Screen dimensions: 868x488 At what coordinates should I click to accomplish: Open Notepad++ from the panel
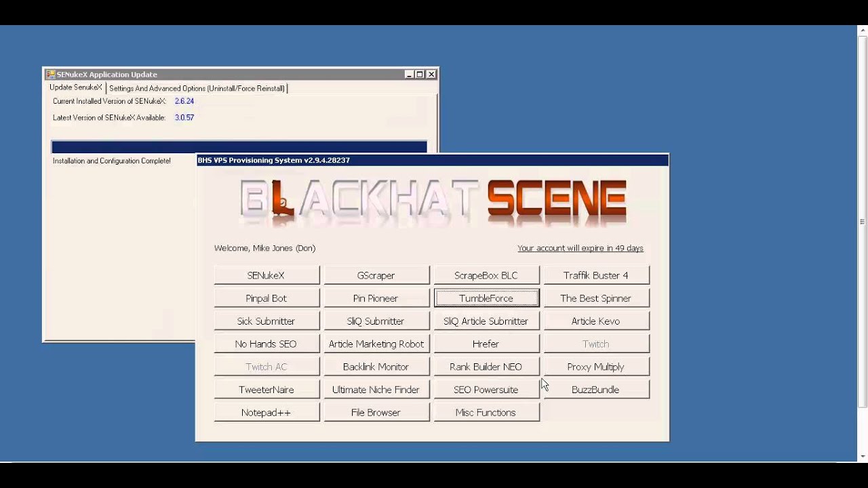coord(267,412)
